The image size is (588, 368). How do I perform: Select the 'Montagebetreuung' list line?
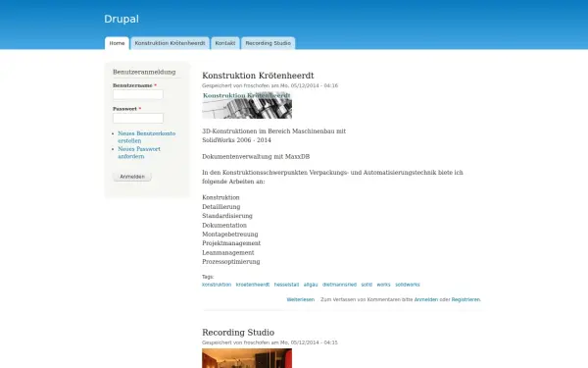pyautogui.click(x=230, y=235)
